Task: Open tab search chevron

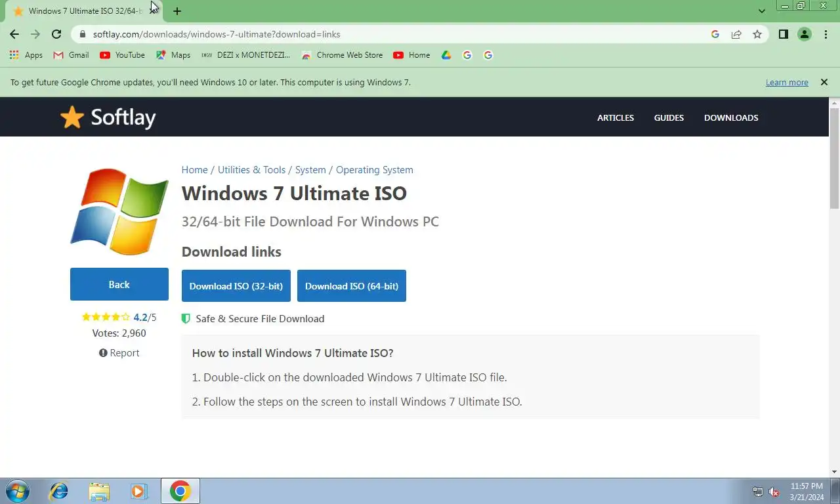Action: click(x=762, y=10)
